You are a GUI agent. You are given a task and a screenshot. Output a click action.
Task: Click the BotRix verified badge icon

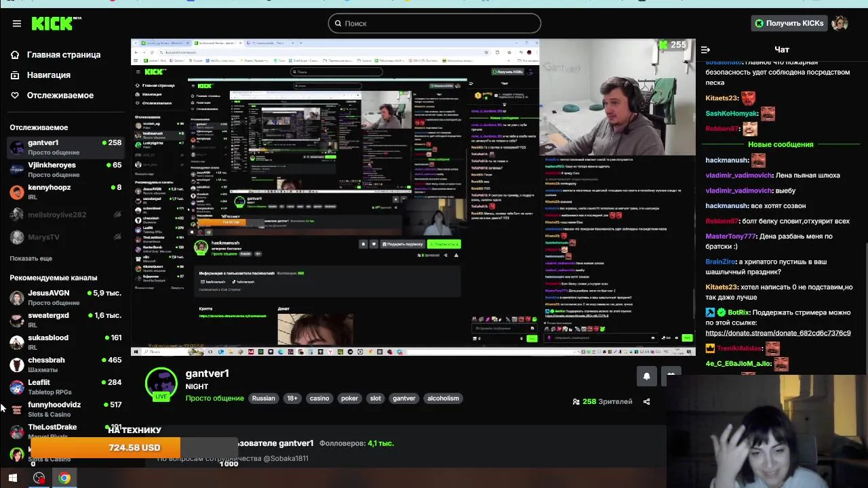tap(722, 312)
